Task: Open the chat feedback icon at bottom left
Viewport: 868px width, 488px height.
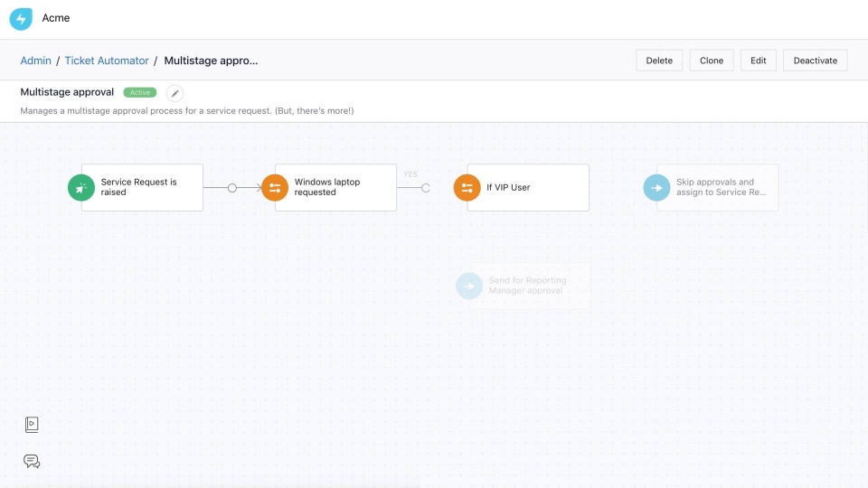Action: pos(32,461)
